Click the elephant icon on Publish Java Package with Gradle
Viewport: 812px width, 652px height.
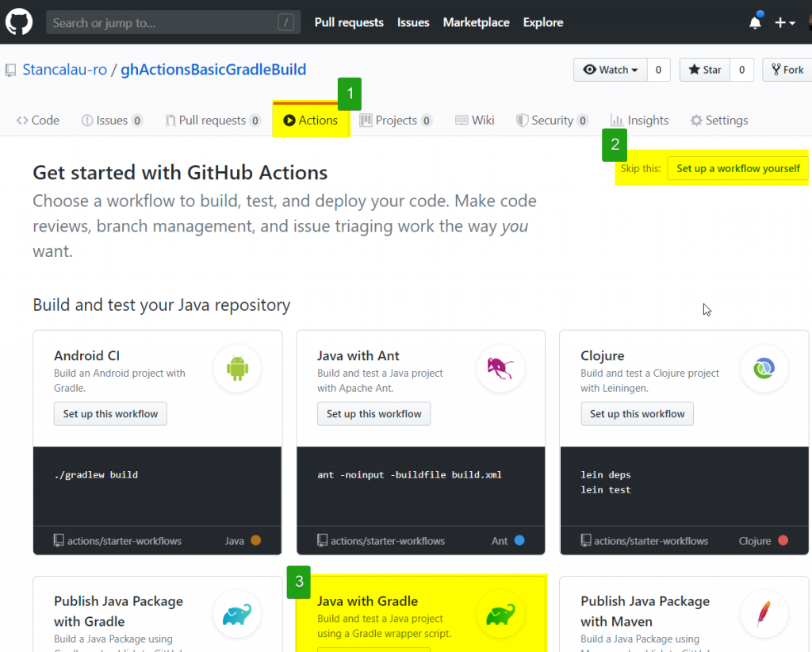[x=236, y=613]
